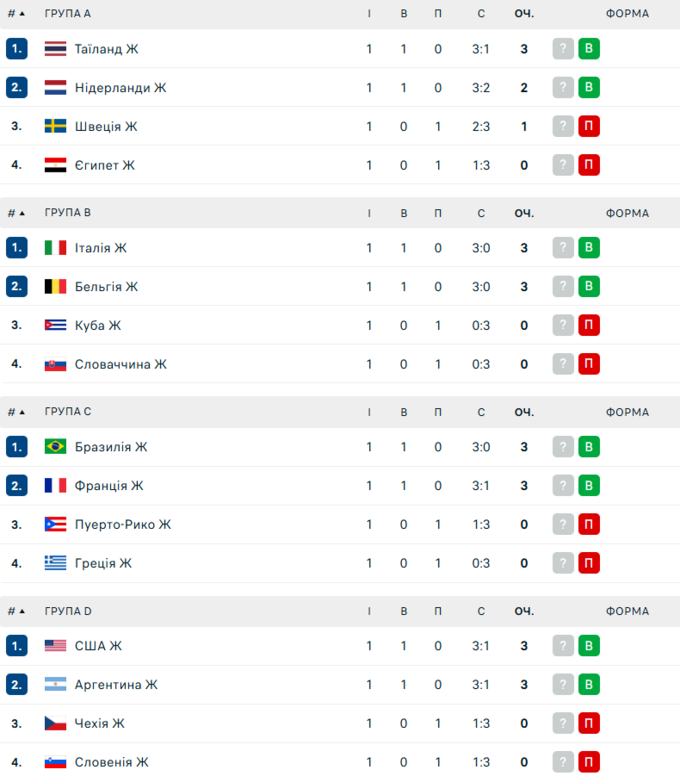Click grey ? upcoming match badge for Словенія Ж
The height and width of the screenshot is (776, 680).
click(x=563, y=762)
